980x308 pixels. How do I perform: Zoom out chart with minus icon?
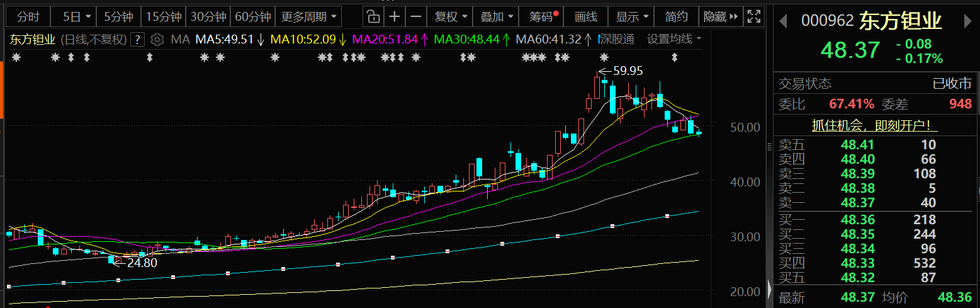(415, 16)
